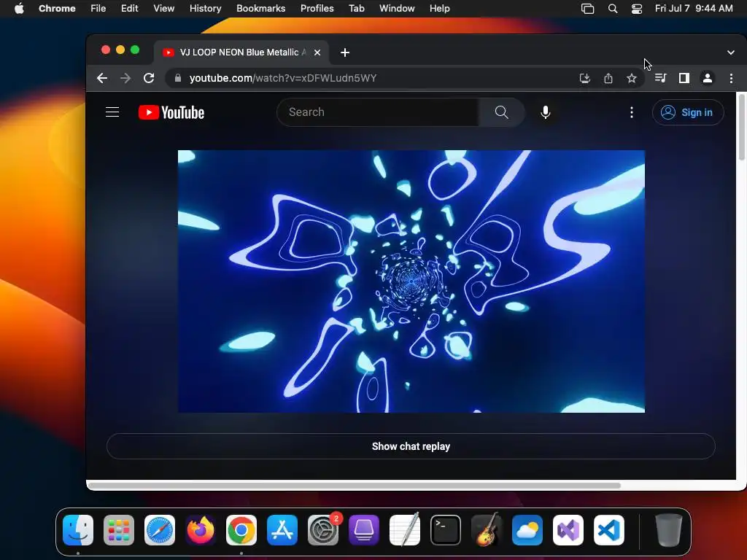Open a new tab with plus
The image size is (747, 560).
345,52
